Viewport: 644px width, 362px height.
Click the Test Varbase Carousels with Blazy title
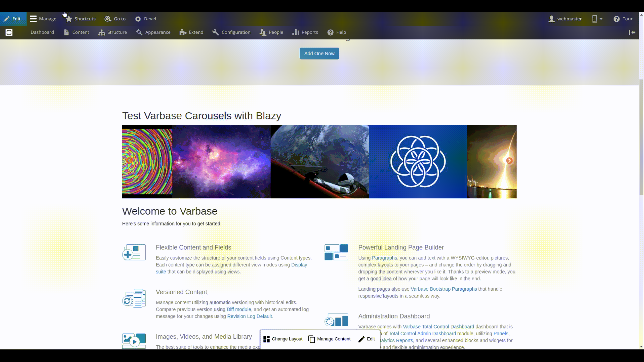(202, 116)
